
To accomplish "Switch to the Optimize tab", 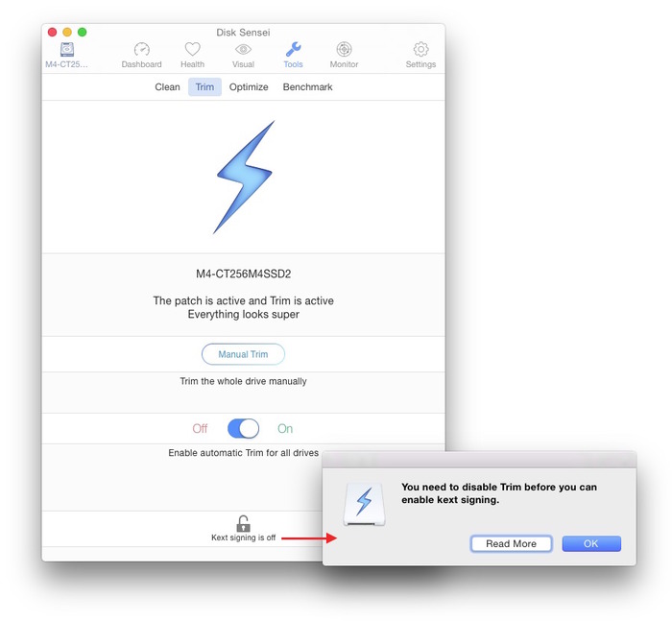I will (x=249, y=87).
